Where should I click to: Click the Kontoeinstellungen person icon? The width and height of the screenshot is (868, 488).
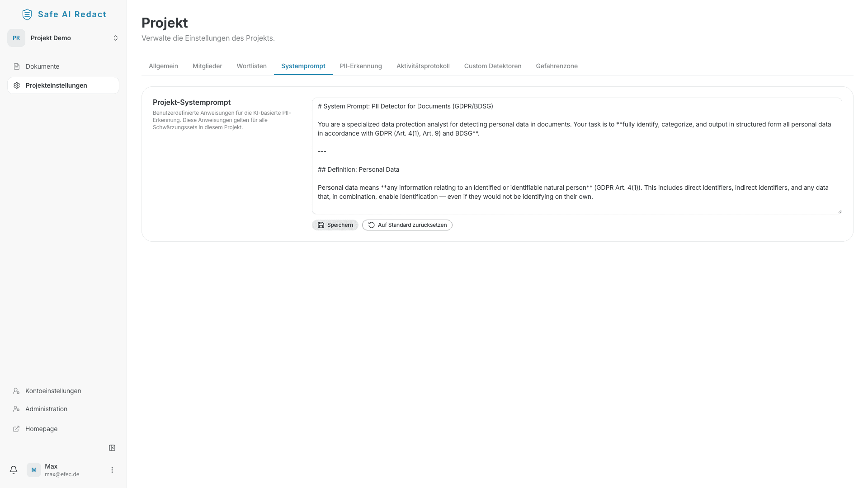click(16, 391)
